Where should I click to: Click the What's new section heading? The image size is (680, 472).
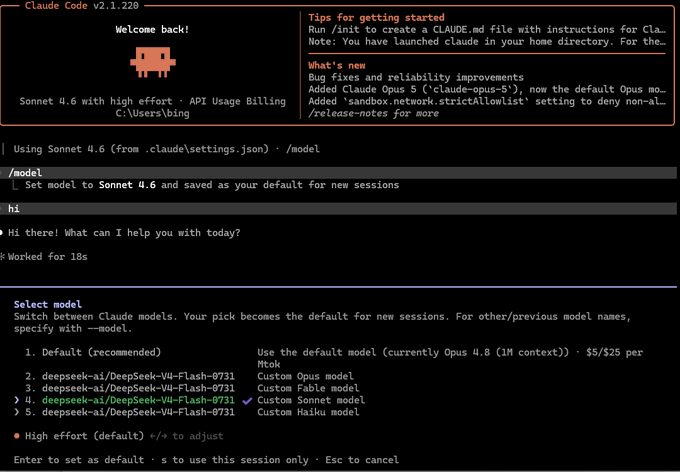(337, 66)
